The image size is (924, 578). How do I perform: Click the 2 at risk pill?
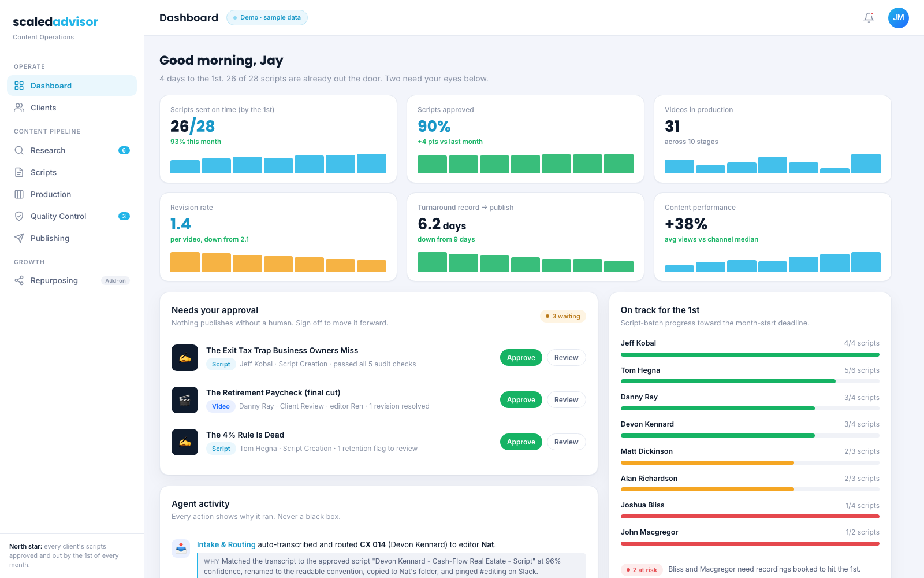pyautogui.click(x=642, y=570)
